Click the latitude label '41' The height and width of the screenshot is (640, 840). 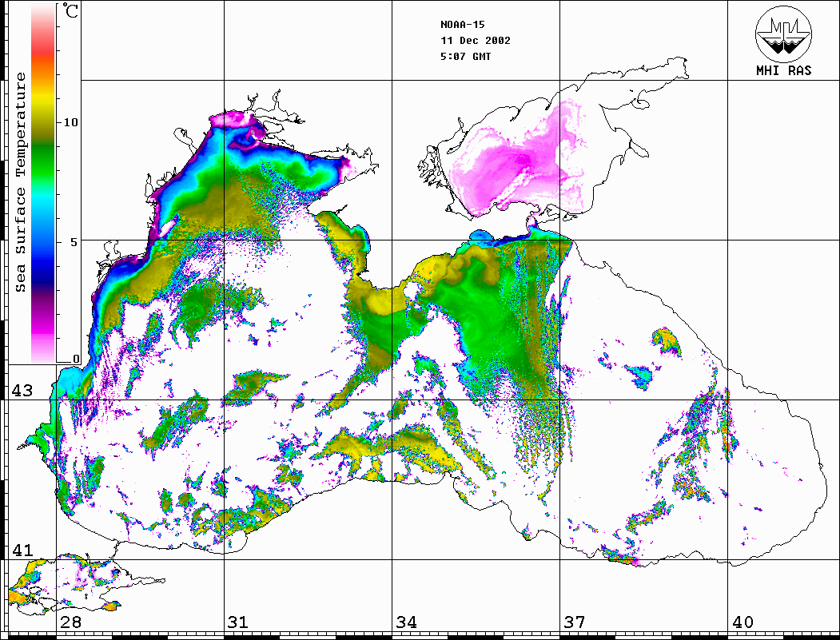pyautogui.click(x=22, y=550)
